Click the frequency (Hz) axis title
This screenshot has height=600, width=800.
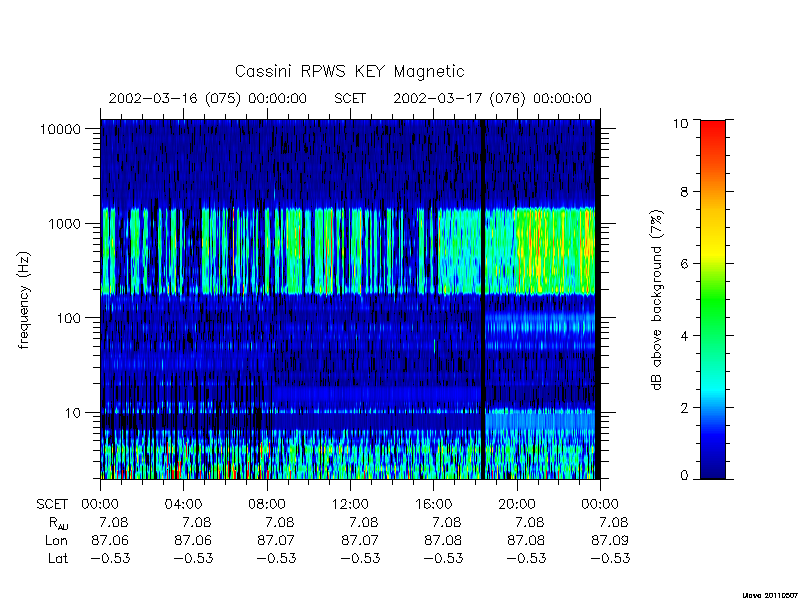coord(24,300)
